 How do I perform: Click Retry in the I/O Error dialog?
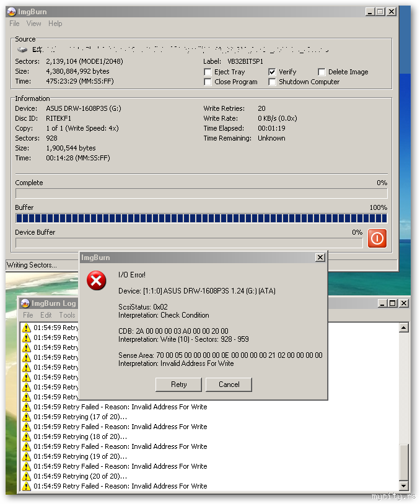point(178,385)
